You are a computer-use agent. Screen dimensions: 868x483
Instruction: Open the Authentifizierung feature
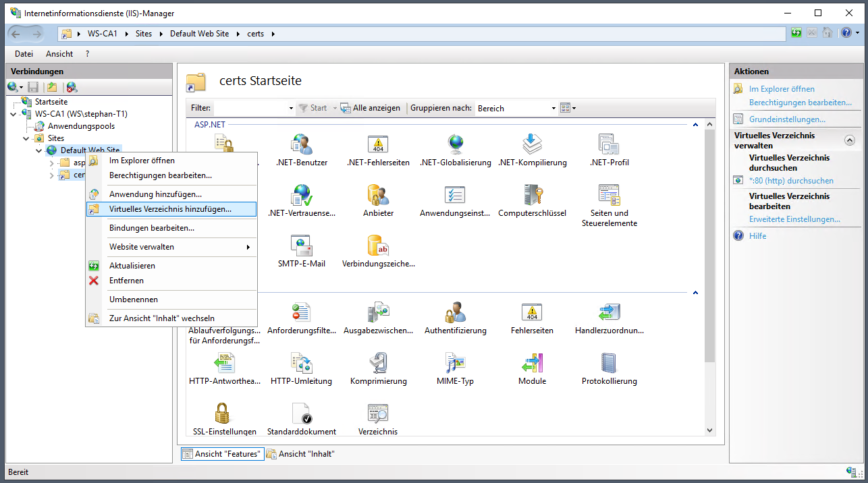coord(455,318)
